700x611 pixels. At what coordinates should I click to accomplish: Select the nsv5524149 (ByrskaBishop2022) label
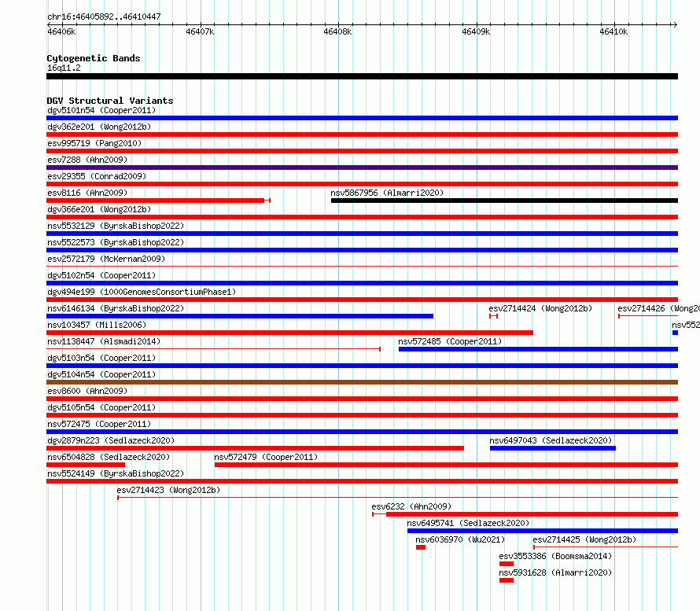pos(116,473)
